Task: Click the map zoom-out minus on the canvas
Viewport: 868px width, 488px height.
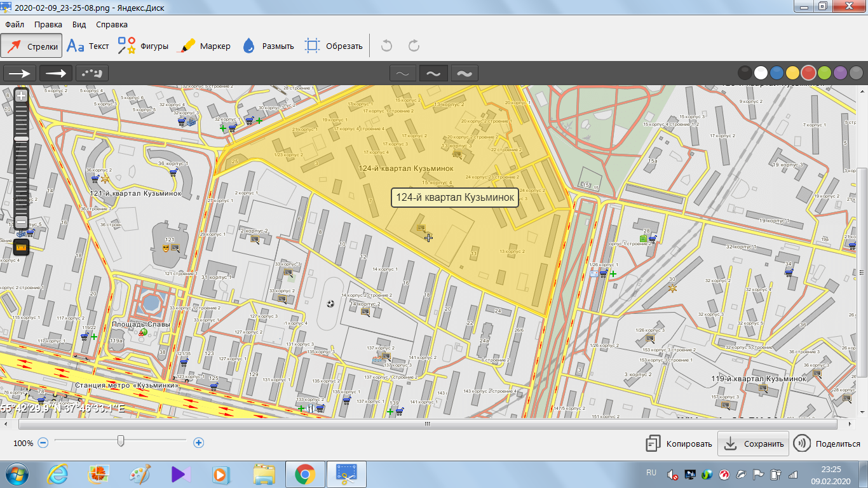Action: point(21,222)
